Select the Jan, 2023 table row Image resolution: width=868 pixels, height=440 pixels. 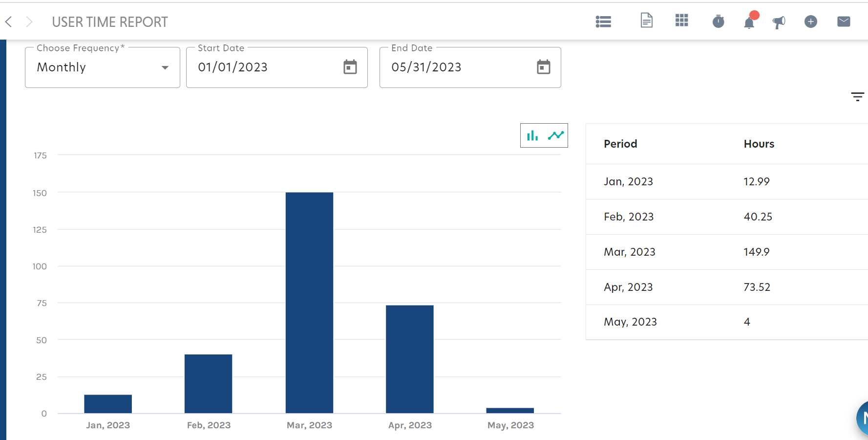point(727,181)
